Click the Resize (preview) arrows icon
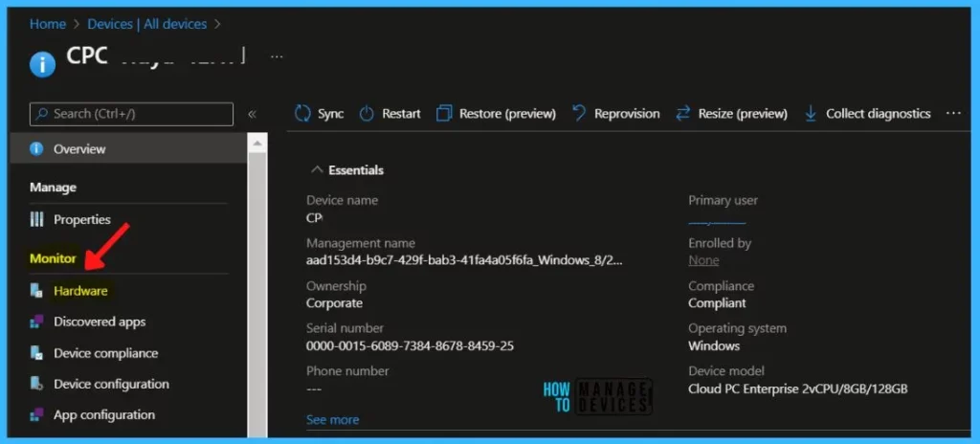Screen dimensions: 980x444 (682, 114)
